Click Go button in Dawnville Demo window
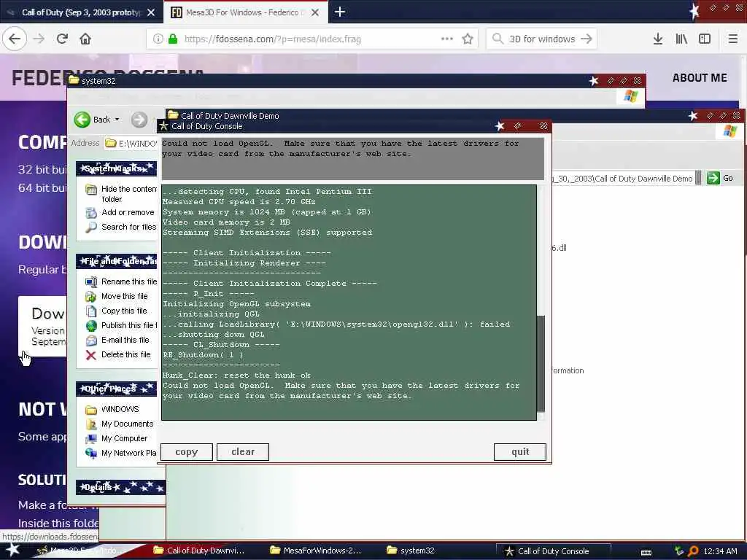747x560 pixels. [720, 178]
